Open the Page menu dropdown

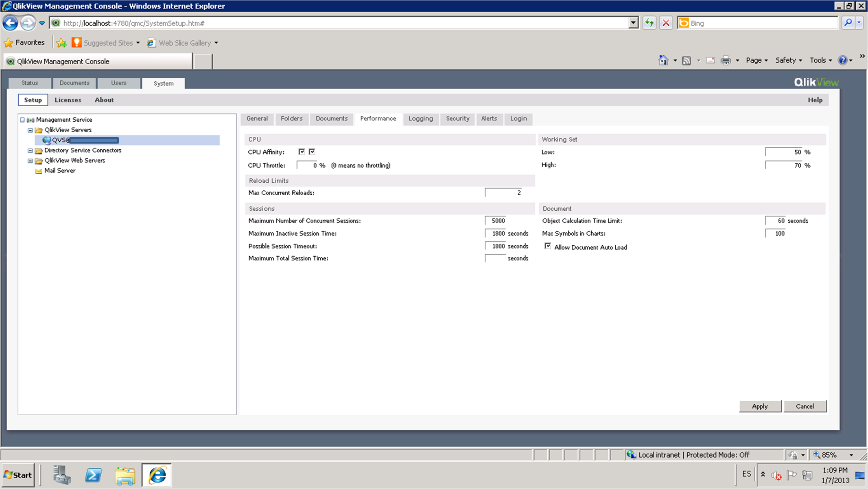pos(757,60)
